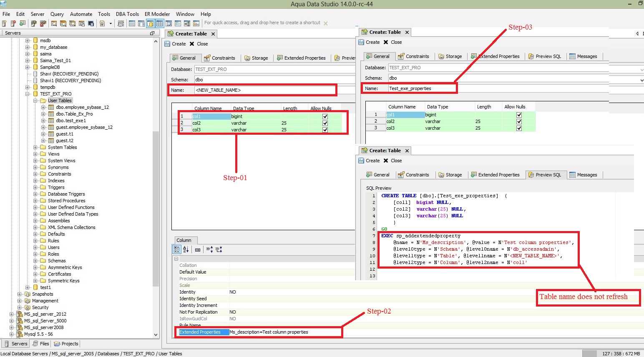Click the Register Server icon in the main toolbar

pos(4,23)
